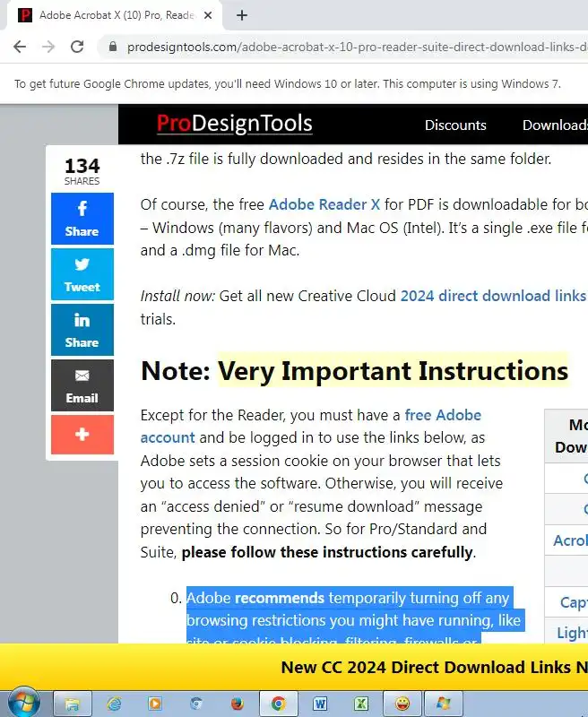Open Microsoft Word from taskbar

pos(320,704)
